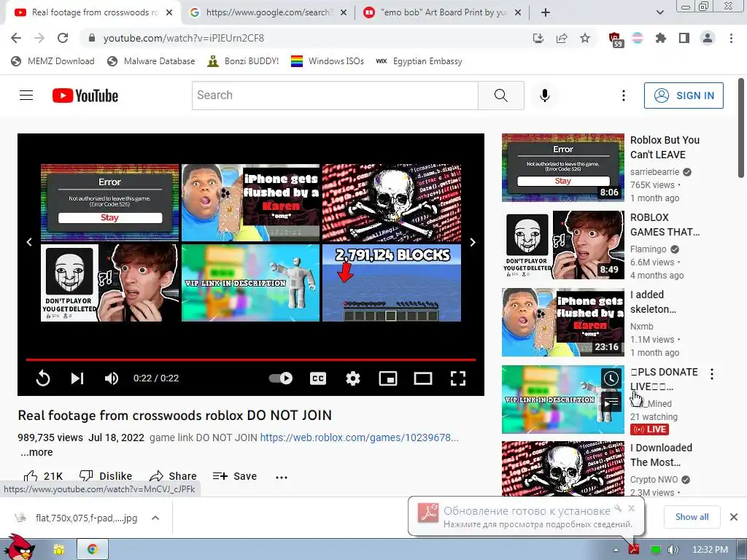The width and height of the screenshot is (747, 560).
Task: Add PLS DONATE LIVE to queue
Action: click(611, 402)
